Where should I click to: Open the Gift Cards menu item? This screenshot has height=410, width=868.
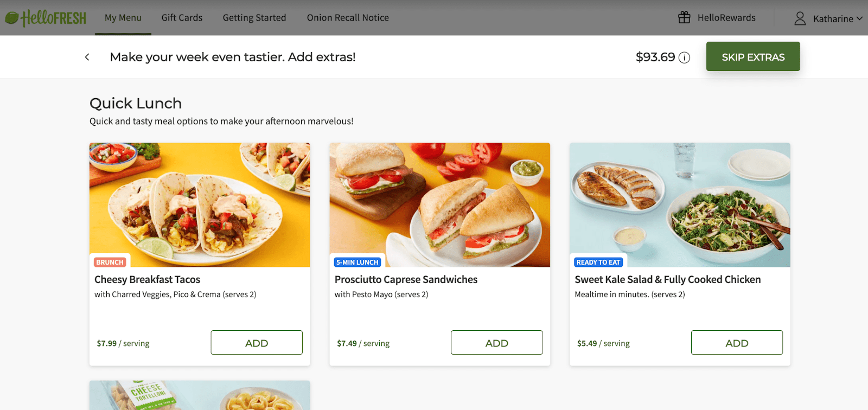182,18
